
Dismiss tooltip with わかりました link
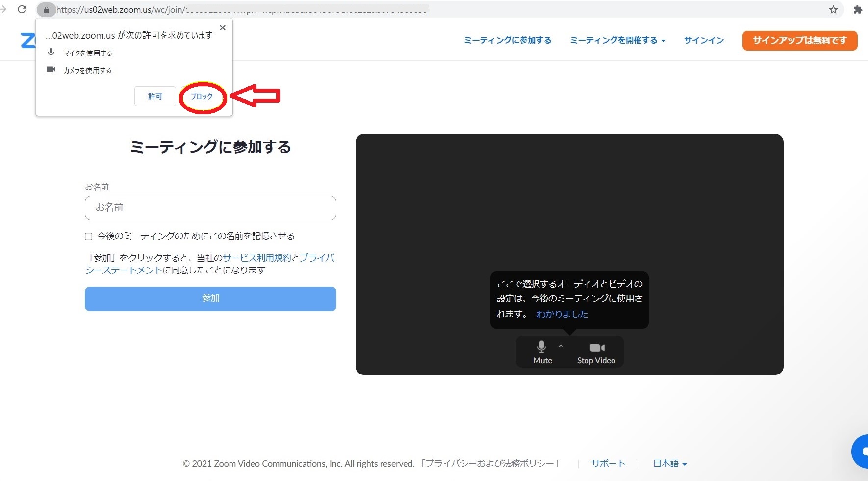[562, 314]
